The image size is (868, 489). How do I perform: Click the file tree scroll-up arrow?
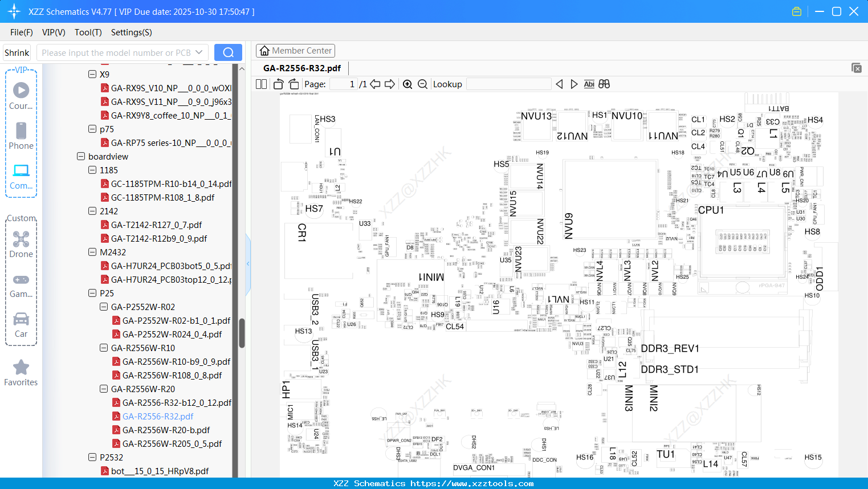(x=242, y=68)
